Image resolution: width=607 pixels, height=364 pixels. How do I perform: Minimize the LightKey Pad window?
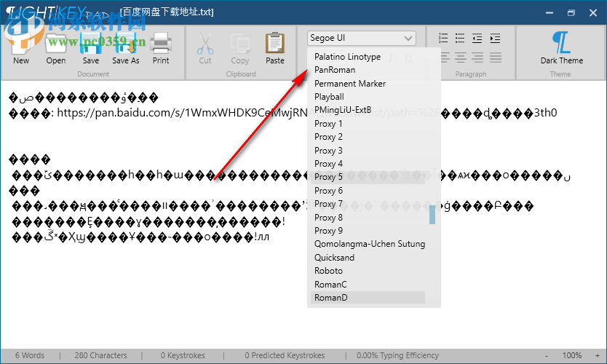pos(550,13)
